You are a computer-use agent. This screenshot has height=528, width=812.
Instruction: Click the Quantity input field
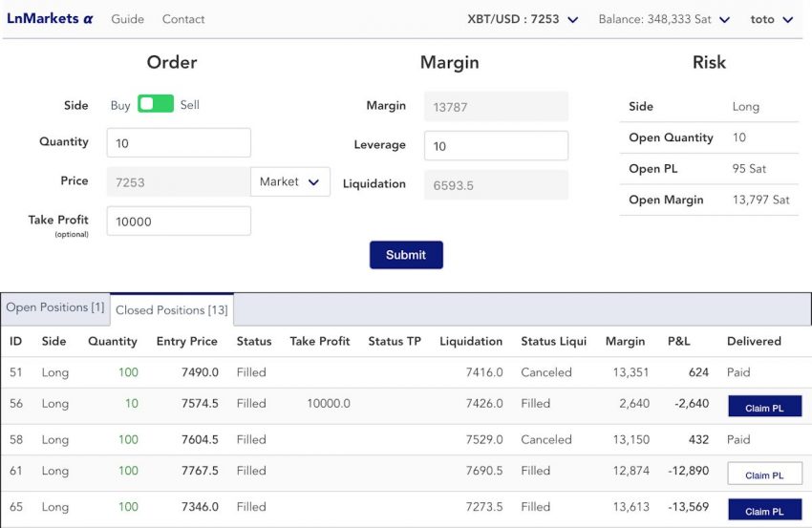coord(179,143)
